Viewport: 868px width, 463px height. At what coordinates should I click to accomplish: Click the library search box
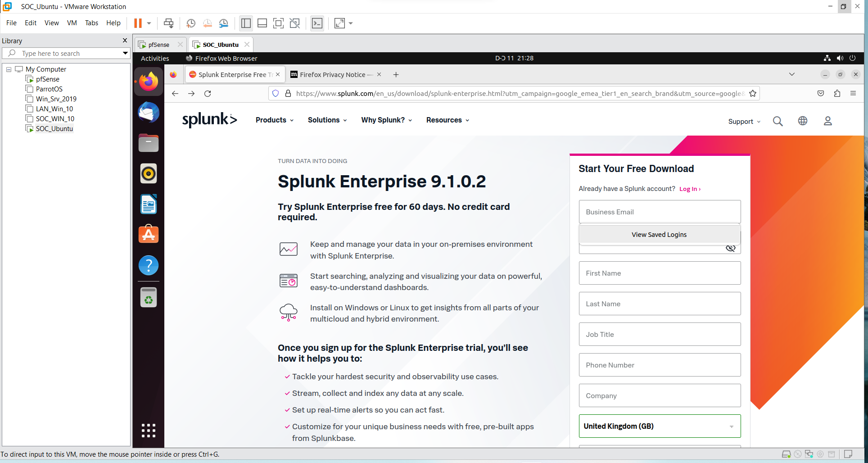pos(67,53)
